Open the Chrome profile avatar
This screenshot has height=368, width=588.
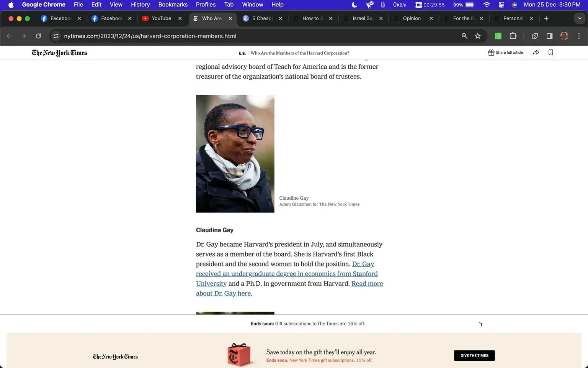pyautogui.click(x=564, y=36)
